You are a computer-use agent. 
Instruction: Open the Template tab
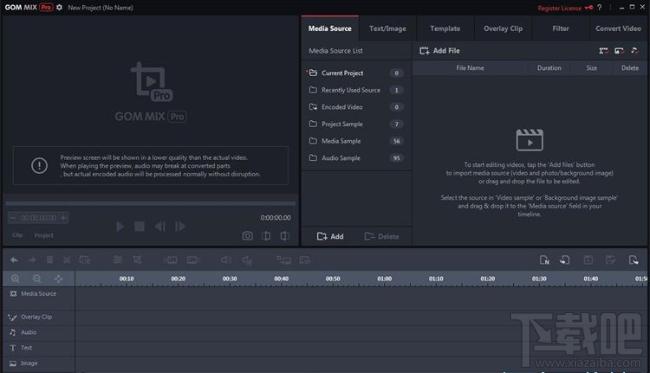pos(445,28)
